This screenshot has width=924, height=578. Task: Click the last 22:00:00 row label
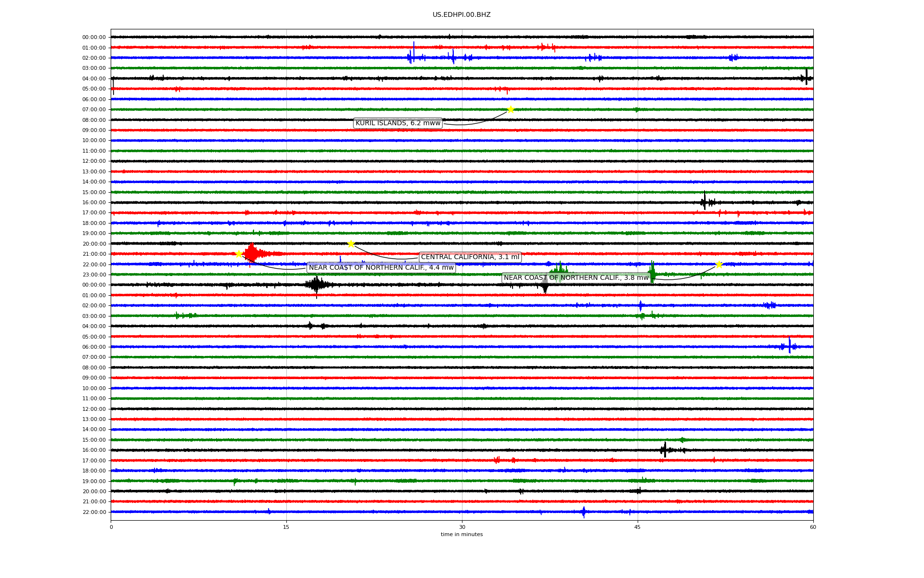pos(94,512)
